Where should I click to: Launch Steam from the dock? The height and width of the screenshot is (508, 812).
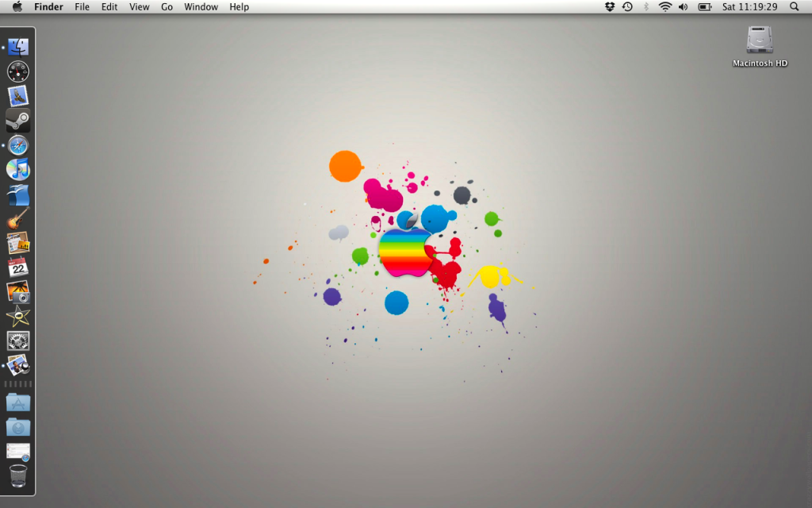[x=18, y=121]
